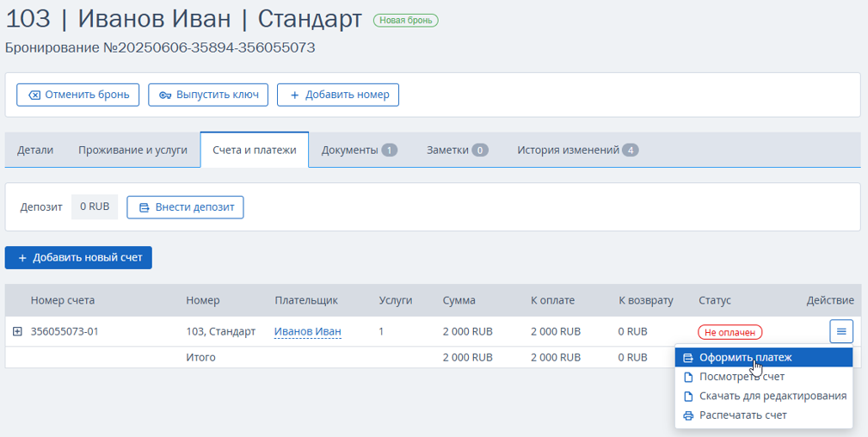Open the Детали tab
This screenshot has width=868, height=437.
tap(35, 150)
